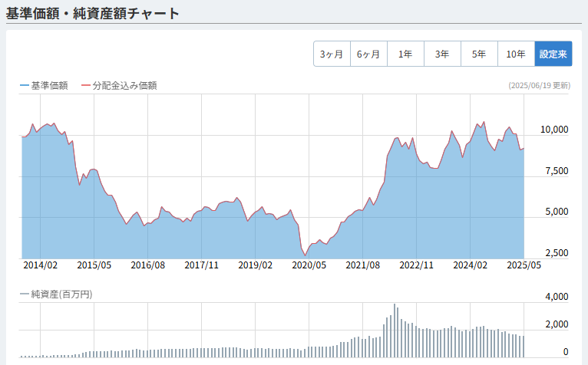Click the 2024/02 date axis label
Image resolution: width=588 pixels, height=365 pixels.
coord(471,265)
